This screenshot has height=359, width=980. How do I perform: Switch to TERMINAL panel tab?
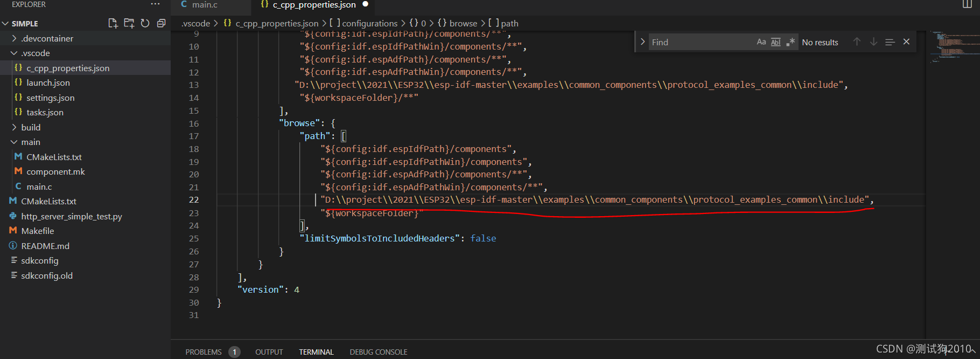(x=316, y=352)
